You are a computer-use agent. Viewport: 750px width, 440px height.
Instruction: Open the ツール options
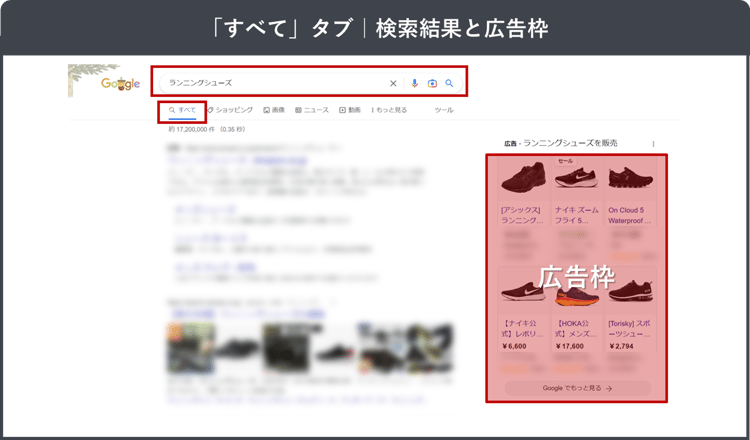tap(444, 110)
